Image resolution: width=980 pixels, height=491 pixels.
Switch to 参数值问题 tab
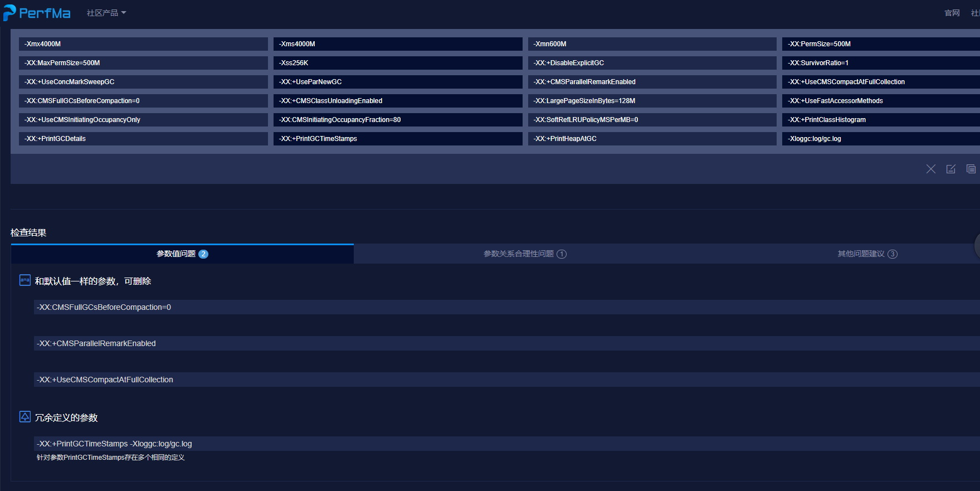[x=182, y=254]
